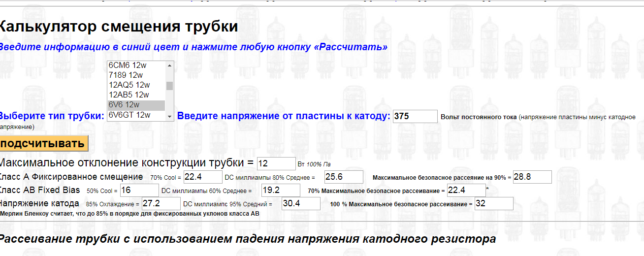
Task: Choose 6V6GT 12w tube type
Action: [x=136, y=115]
